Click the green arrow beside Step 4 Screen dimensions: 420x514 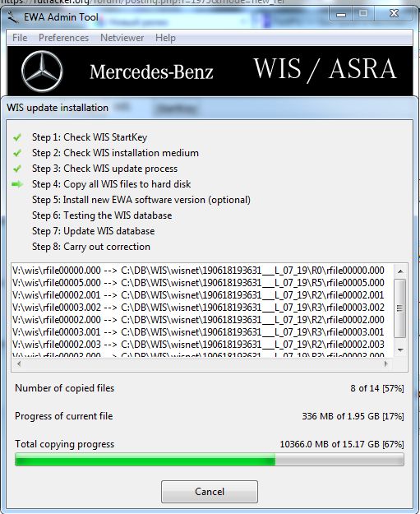17,184
